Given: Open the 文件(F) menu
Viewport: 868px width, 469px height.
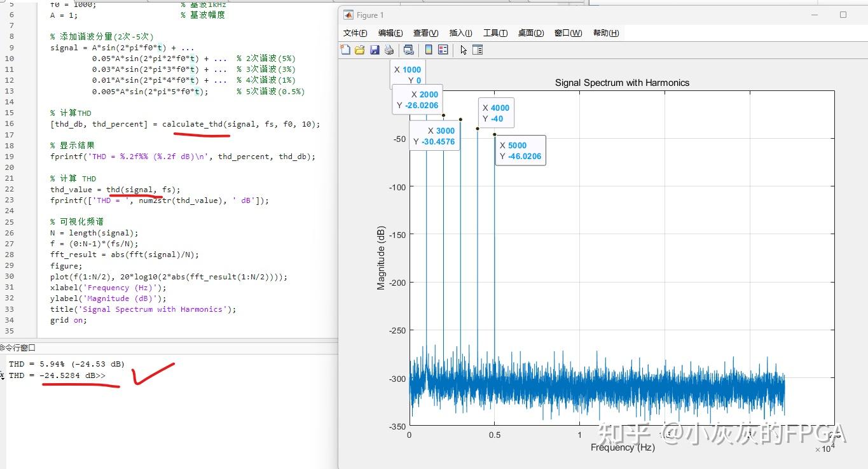Looking at the screenshot, I should coord(355,33).
